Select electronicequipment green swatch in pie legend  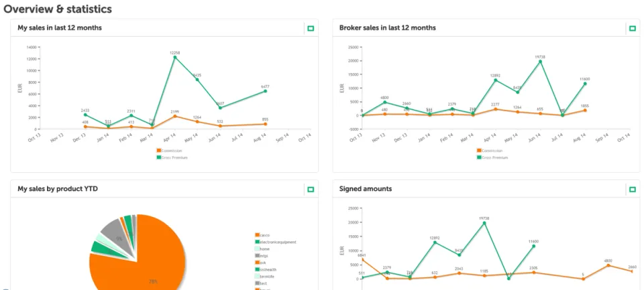(x=257, y=242)
